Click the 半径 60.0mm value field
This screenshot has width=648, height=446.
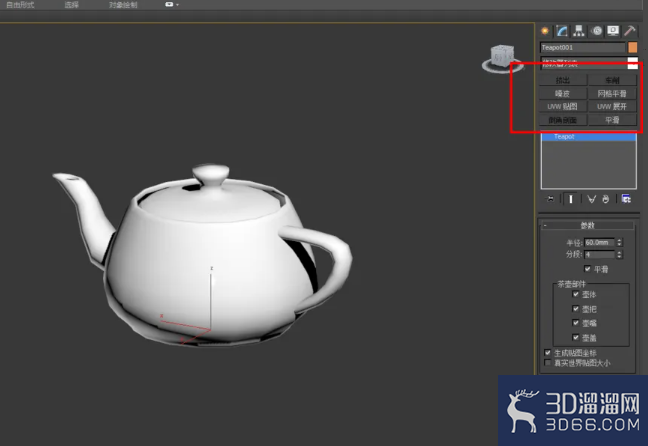[599, 243]
